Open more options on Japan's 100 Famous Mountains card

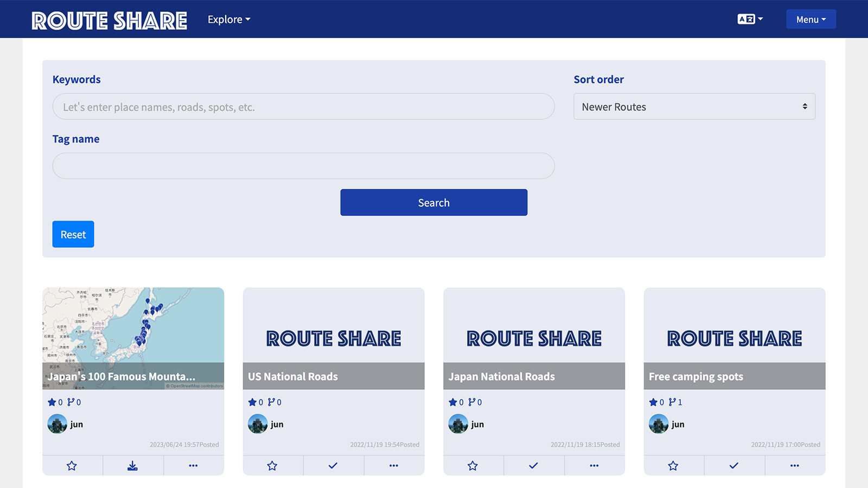193,466
